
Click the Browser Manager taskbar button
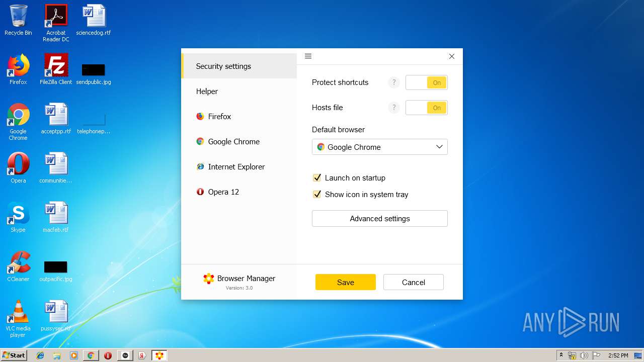[x=159, y=355]
